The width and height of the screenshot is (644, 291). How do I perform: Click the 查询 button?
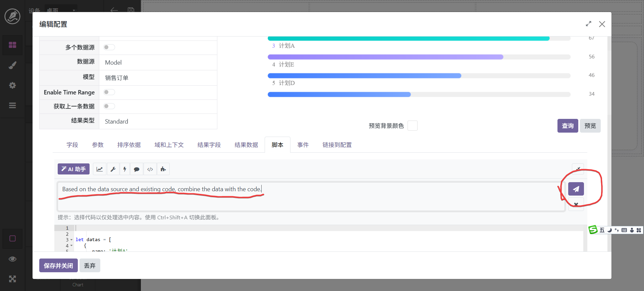[568, 126]
